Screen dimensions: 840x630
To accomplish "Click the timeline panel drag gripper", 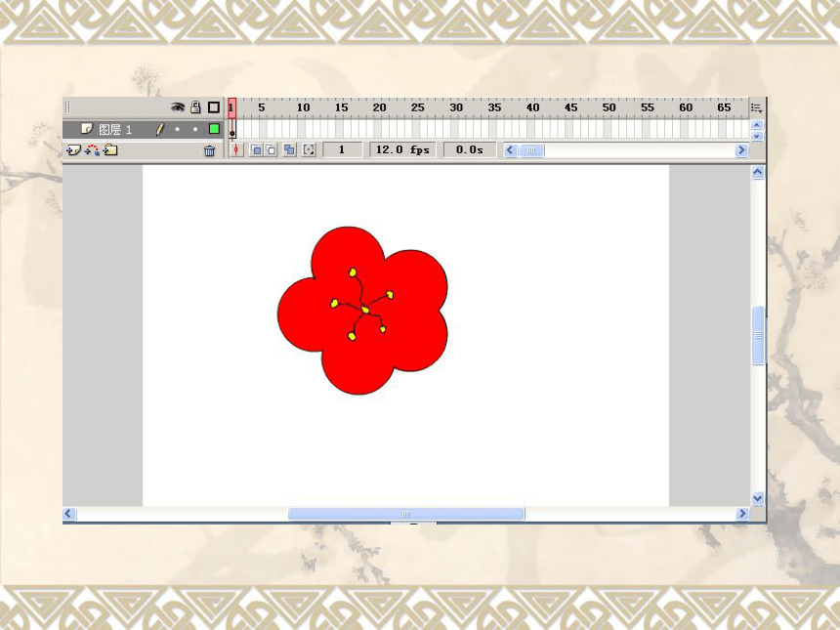I will 67,107.
